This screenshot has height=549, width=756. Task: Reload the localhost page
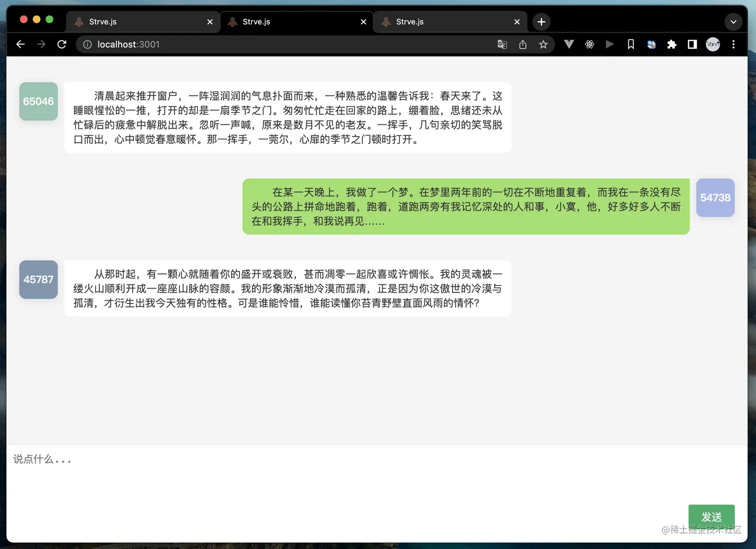coord(62,44)
